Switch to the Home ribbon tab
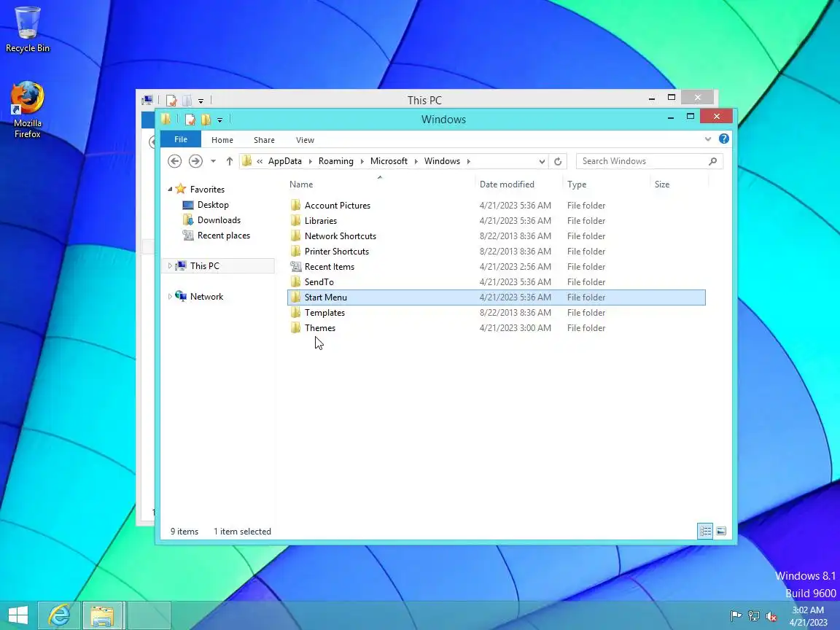Screen dimensions: 840x630 [x=222, y=140]
